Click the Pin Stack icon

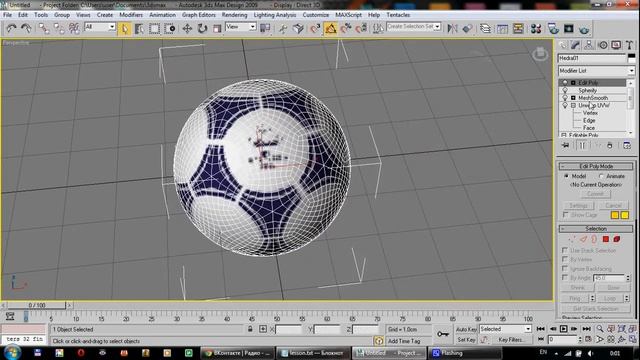[x=566, y=145]
